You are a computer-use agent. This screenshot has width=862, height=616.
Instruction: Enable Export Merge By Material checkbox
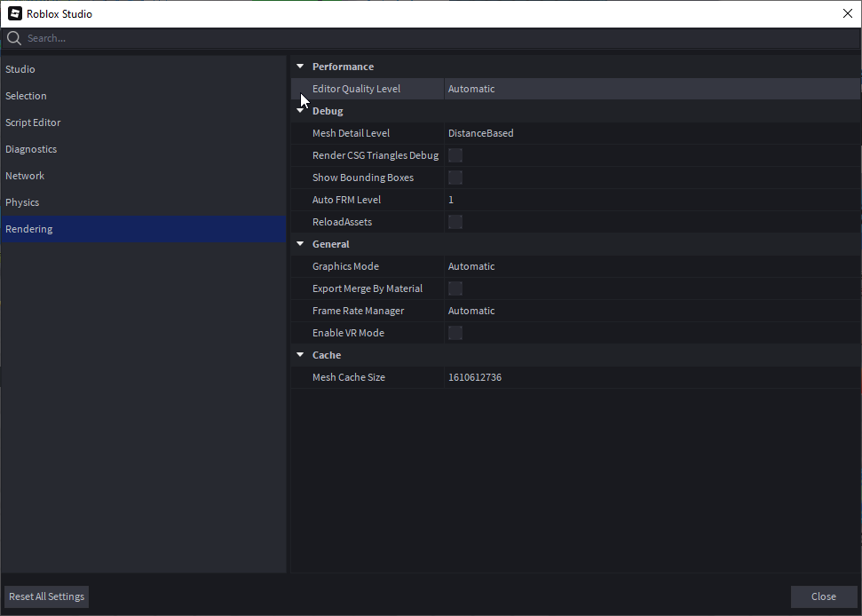click(x=455, y=288)
